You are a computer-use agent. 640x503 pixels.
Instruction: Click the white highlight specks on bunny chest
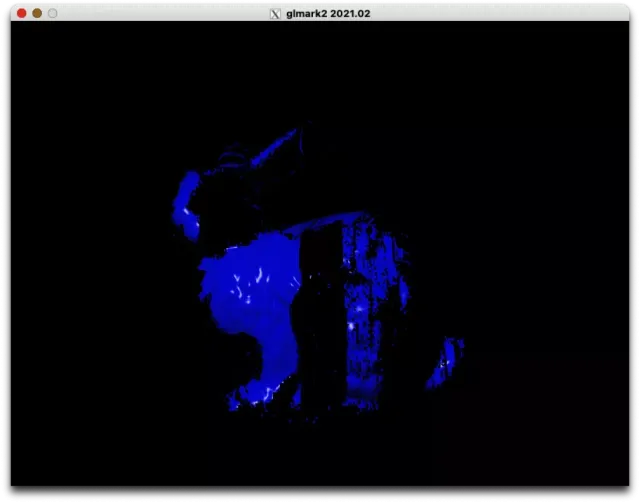pyautogui.click(x=250, y=284)
